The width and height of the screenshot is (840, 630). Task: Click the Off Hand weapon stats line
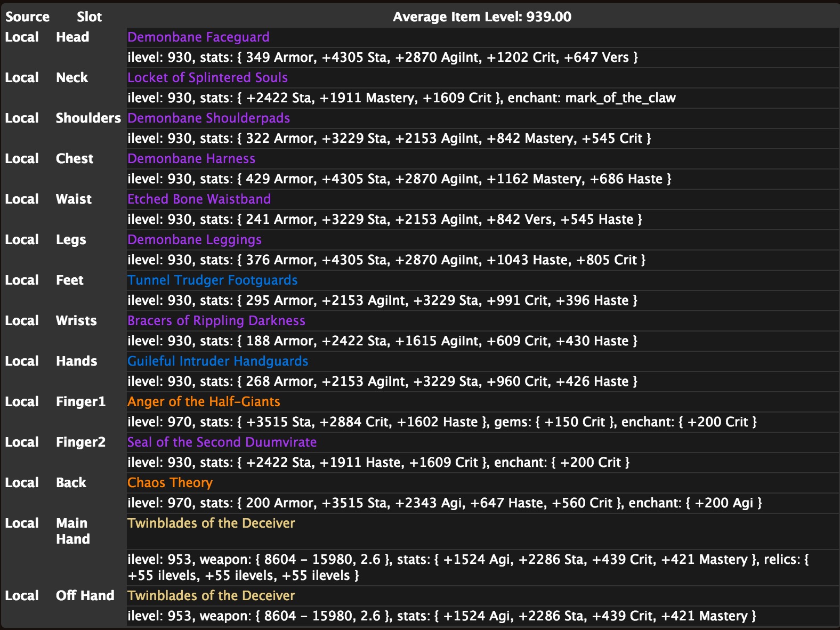[x=441, y=616]
